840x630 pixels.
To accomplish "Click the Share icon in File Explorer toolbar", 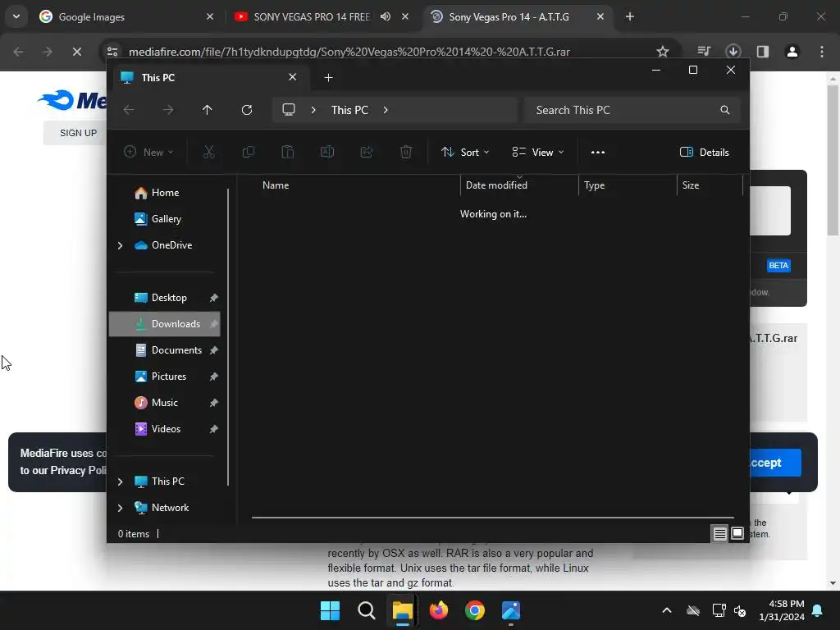I will coord(367,152).
